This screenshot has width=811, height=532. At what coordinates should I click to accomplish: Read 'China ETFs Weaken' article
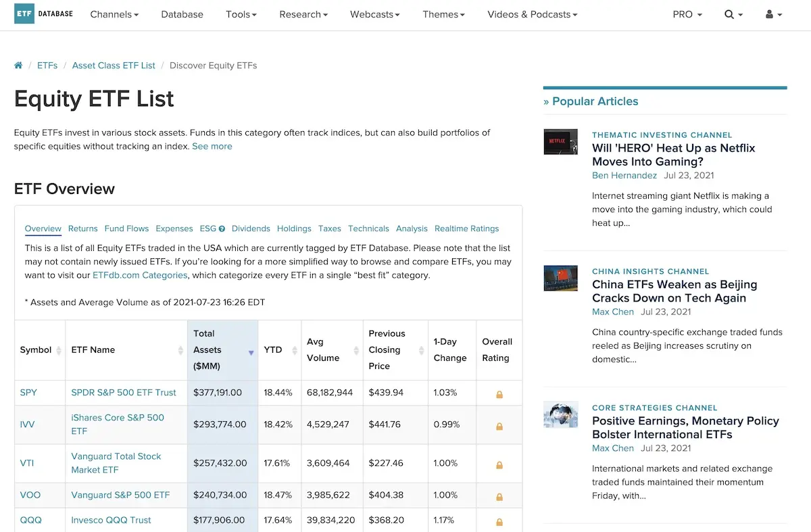[674, 291]
